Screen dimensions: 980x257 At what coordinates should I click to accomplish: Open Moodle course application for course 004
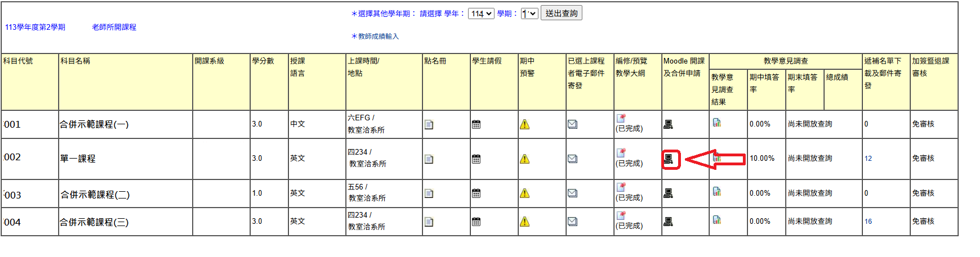(668, 222)
